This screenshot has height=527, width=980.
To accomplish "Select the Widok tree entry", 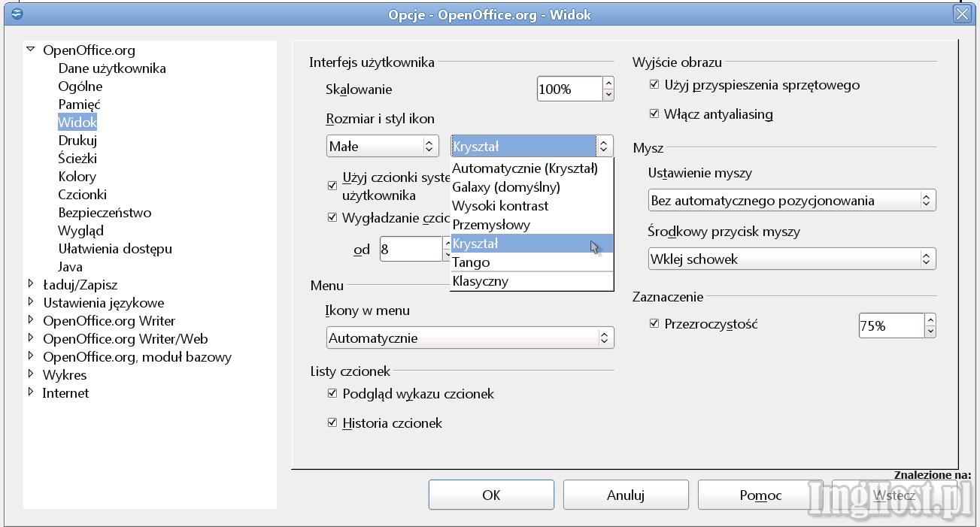I will click(x=77, y=122).
